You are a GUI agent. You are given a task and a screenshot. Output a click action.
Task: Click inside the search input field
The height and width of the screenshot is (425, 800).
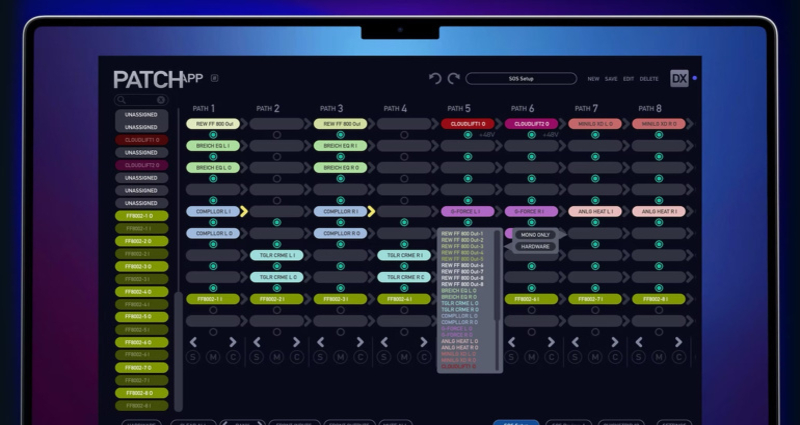[x=141, y=100]
